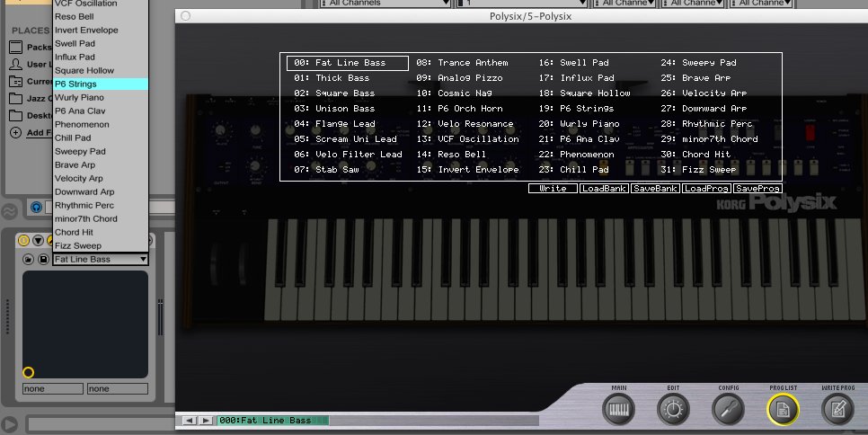
Task: Click the yellow XY pad position circle
Action: pos(28,372)
